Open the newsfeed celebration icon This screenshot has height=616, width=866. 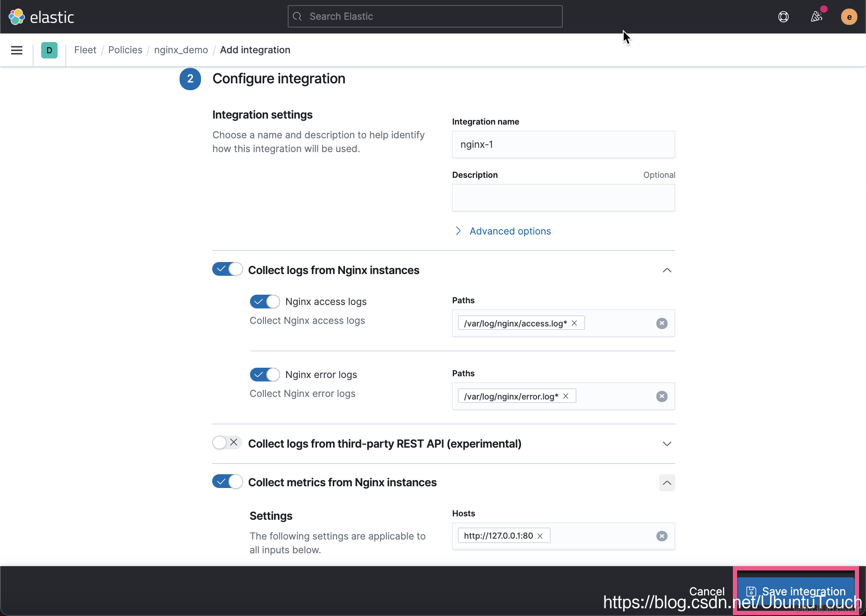click(816, 17)
